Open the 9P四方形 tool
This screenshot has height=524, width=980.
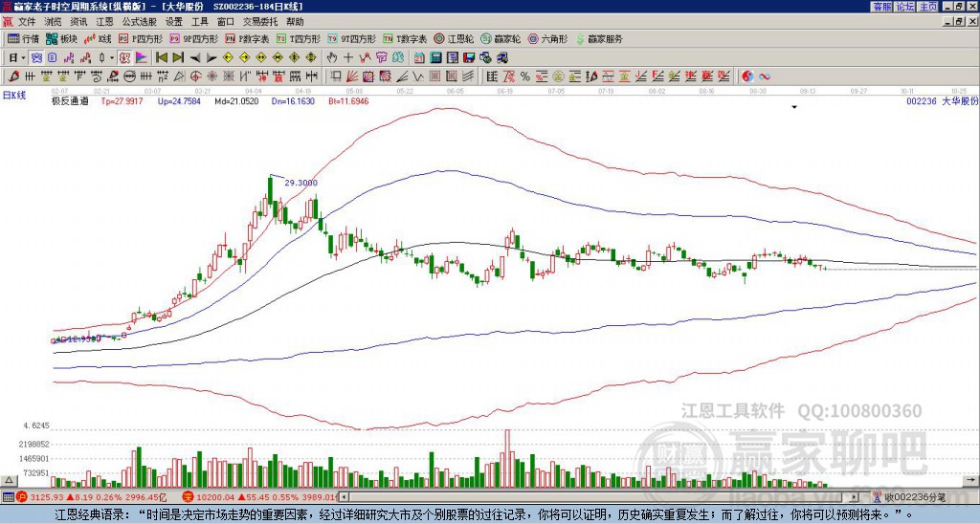(x=194, y=38)
